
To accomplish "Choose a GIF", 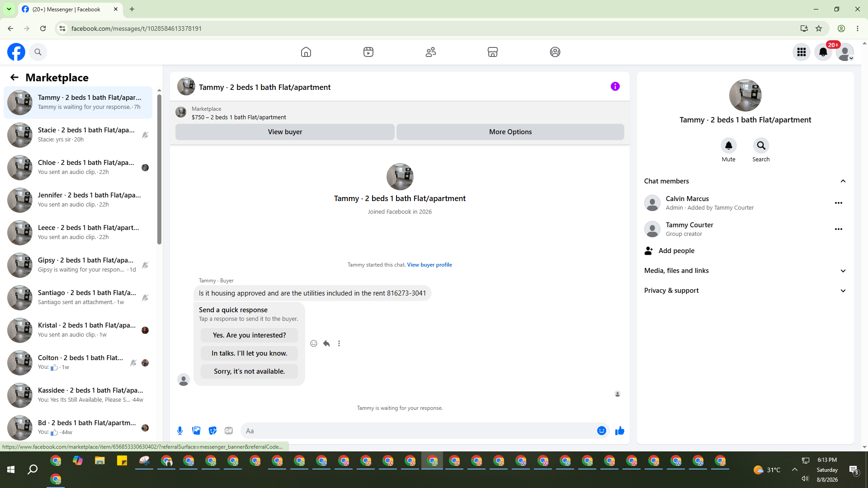I will 229,431.
